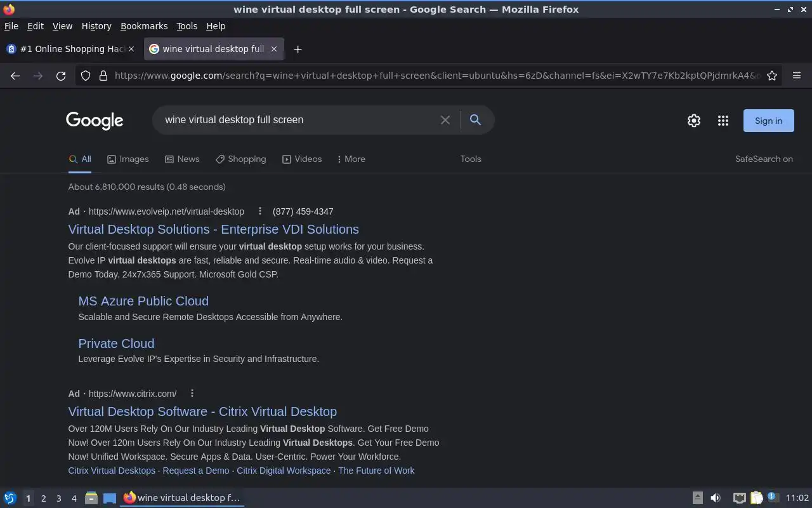812x508 pixels.
Task: Bookmark this page with star icon
Action: (772, 76)
